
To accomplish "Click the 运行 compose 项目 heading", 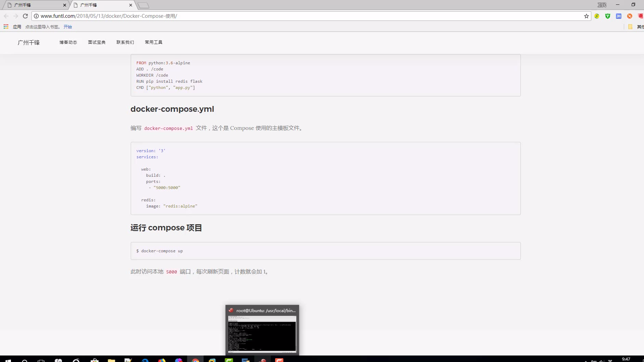I will [166, 228].
